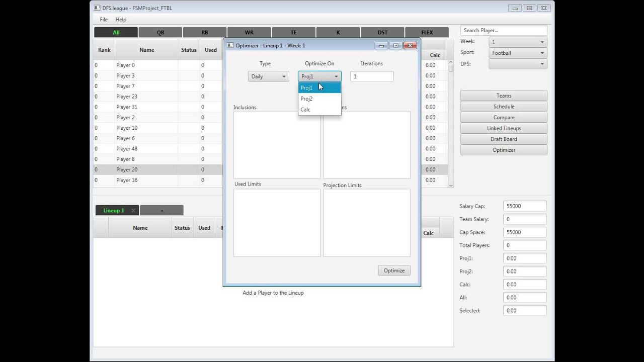Minimize the Optimizer dialog window
This screenshot has width=644, height=362.
[x=381, y=45]
